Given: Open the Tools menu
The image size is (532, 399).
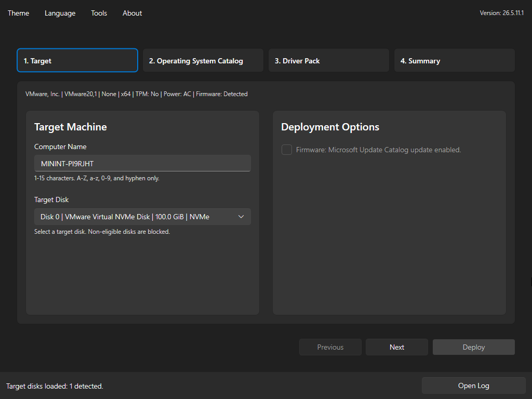Looking at the screenshot, I should pyautogui.click(x=99, y=13).
